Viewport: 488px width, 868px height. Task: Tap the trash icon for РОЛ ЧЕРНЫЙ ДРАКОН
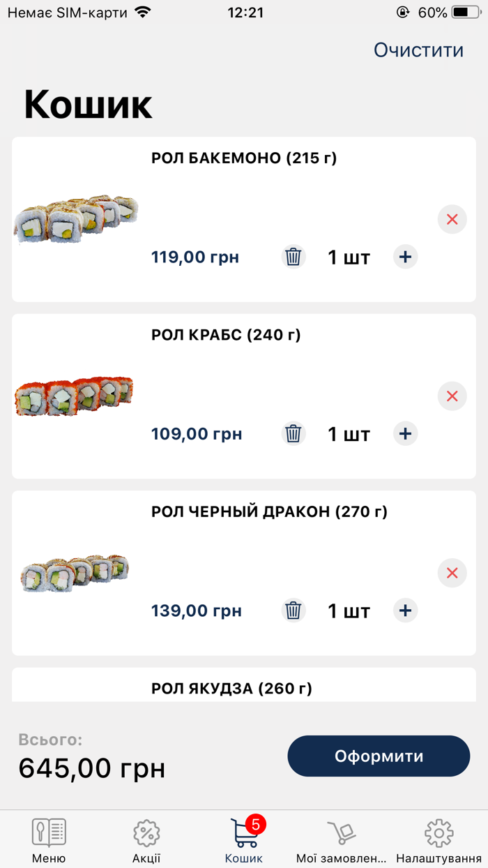click(293, 611)
